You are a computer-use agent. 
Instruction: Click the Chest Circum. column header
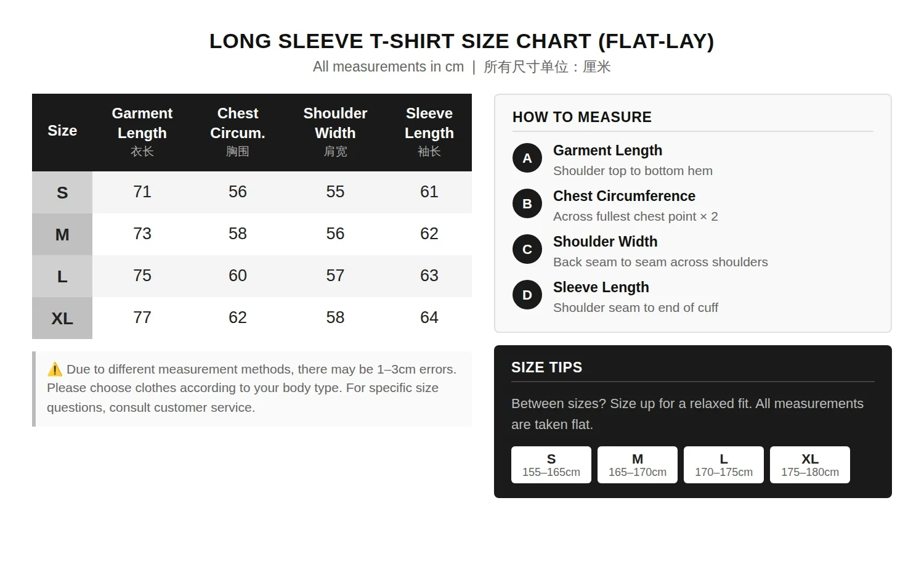pos(238,132)
